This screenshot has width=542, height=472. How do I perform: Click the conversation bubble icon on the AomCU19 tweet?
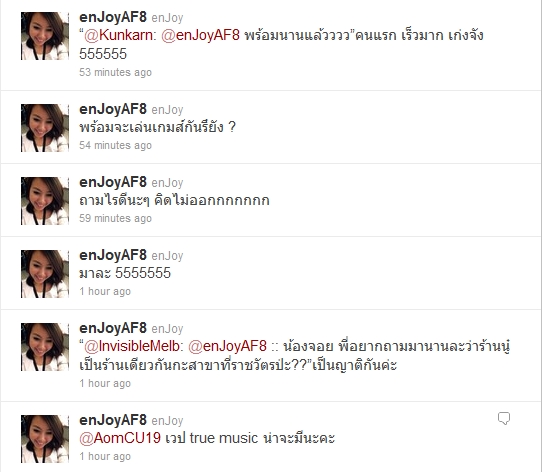pyautogui.click(x=504, y=418)
